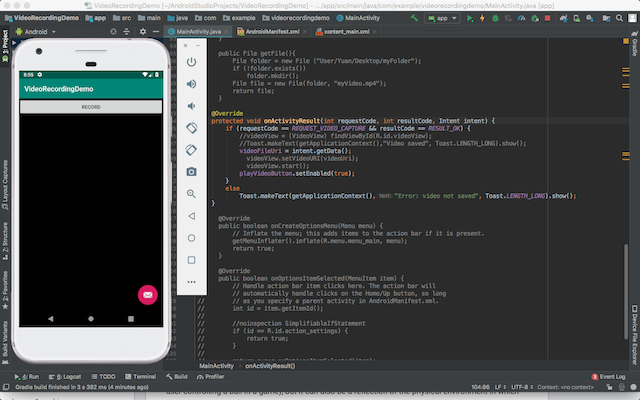Tap the pink mail floating action button

tap(148, 295)
